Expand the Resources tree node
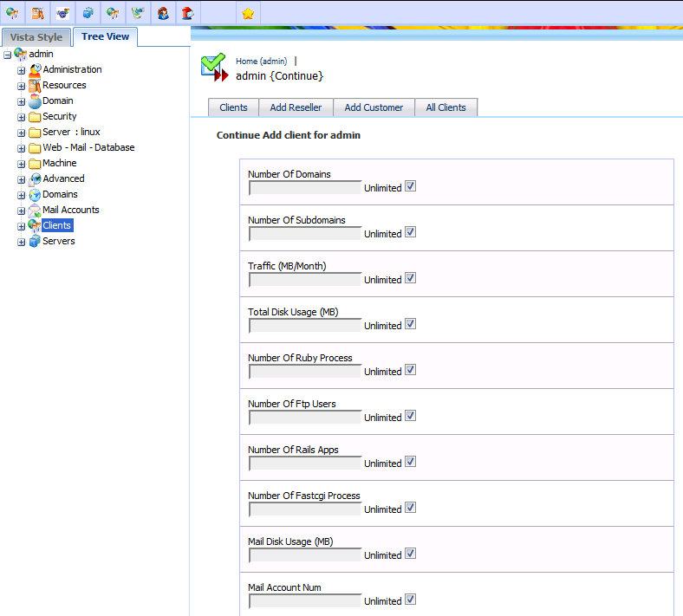 click(x=22, y=86)
